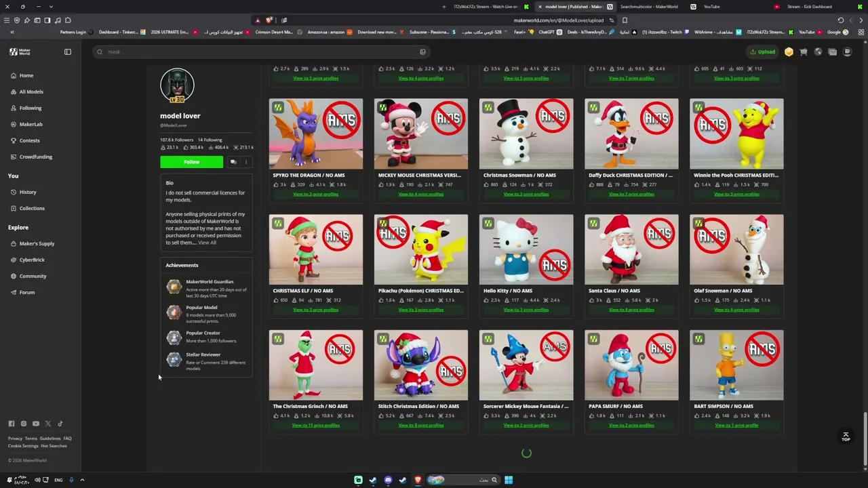This screenshot has width=868, height=488.
Task: Open Mickey Mouse Christmas model thumbnail
Action: (420, 134)
